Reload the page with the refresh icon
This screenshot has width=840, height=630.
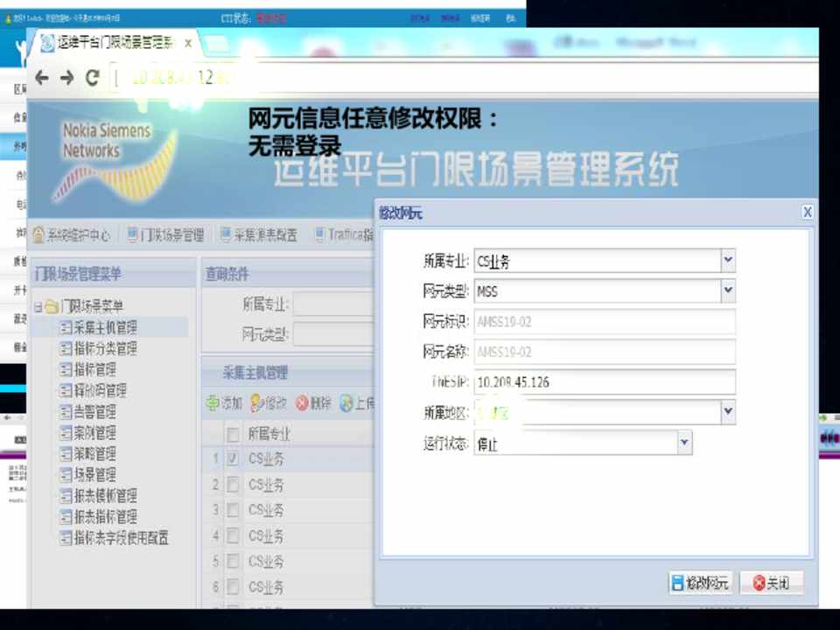click(x=92, y=78)
